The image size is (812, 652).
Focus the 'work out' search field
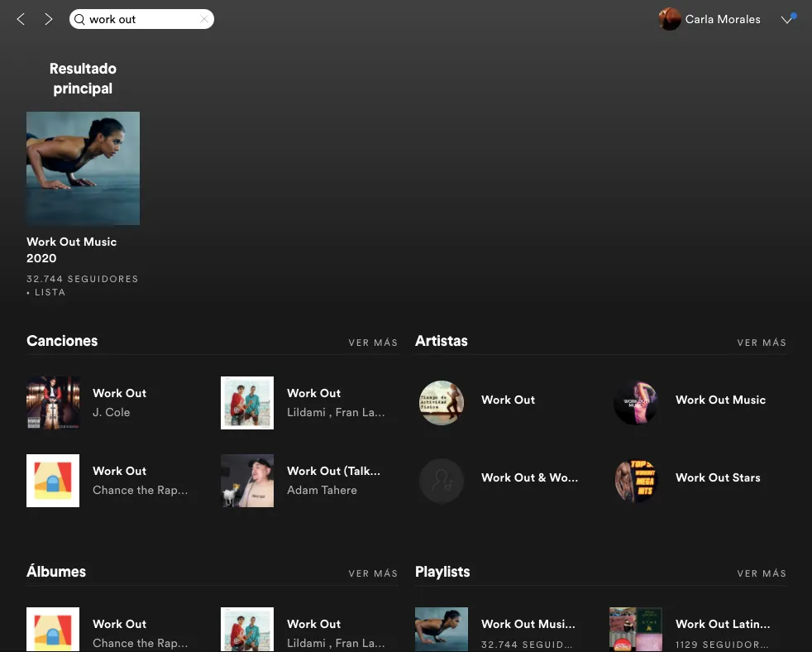click(x=141, y=19)
